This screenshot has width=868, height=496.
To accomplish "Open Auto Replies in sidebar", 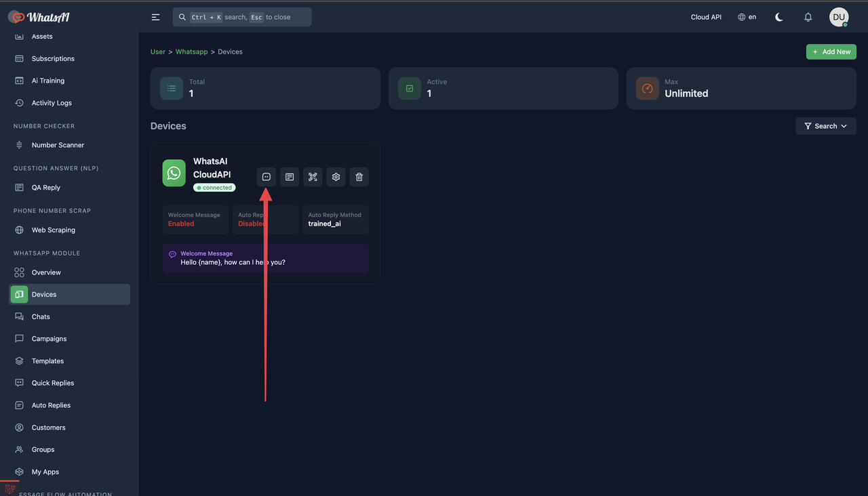I will click(x=69, y=405).
